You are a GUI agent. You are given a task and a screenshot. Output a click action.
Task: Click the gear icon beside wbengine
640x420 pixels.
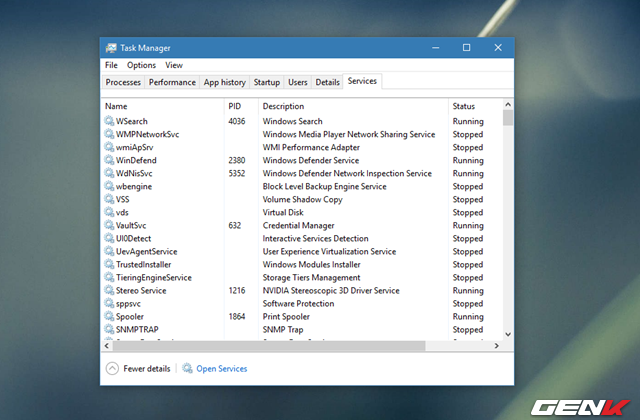(109, 186)
